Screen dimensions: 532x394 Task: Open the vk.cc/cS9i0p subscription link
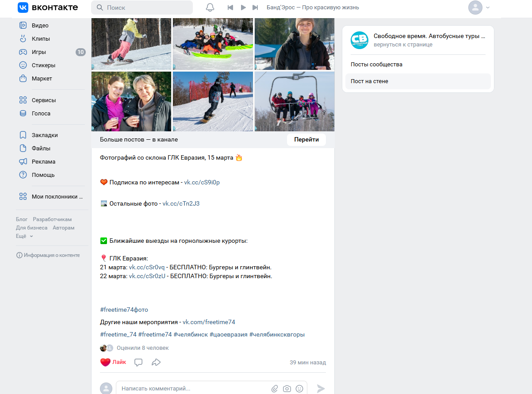[x=202, y=182]
